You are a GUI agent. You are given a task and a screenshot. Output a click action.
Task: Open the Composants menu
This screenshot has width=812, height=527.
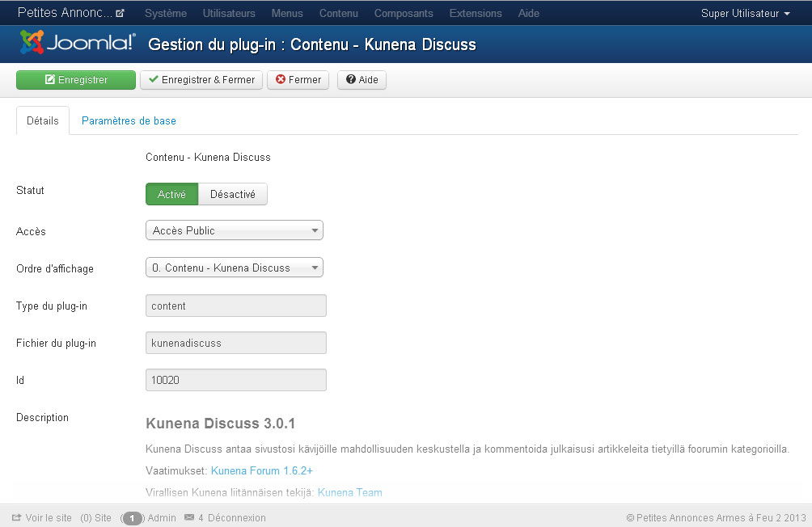pyautogui.click(x=404, y=14)
